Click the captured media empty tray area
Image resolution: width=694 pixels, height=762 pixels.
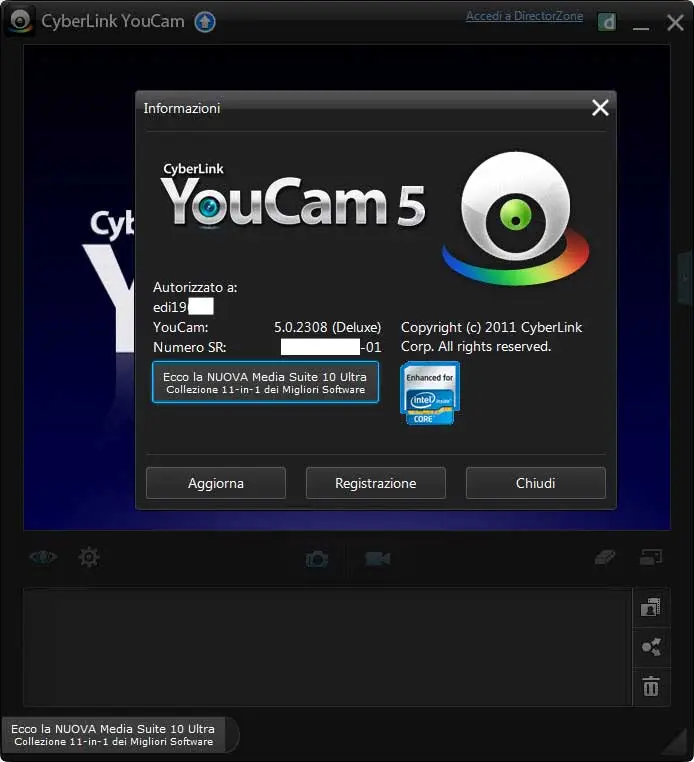click(328, 647)
